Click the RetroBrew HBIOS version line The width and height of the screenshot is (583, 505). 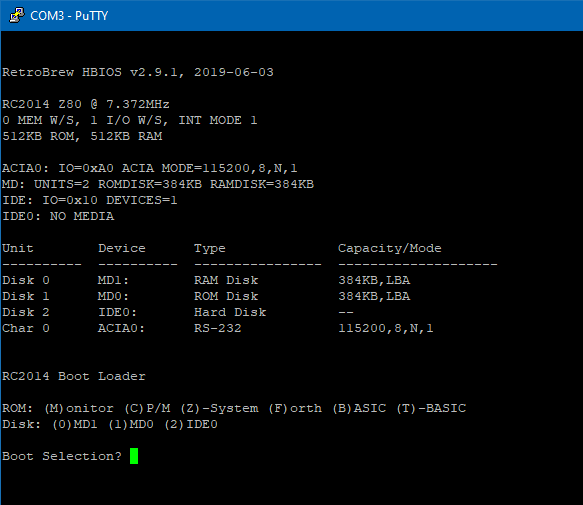pos(138,72)
